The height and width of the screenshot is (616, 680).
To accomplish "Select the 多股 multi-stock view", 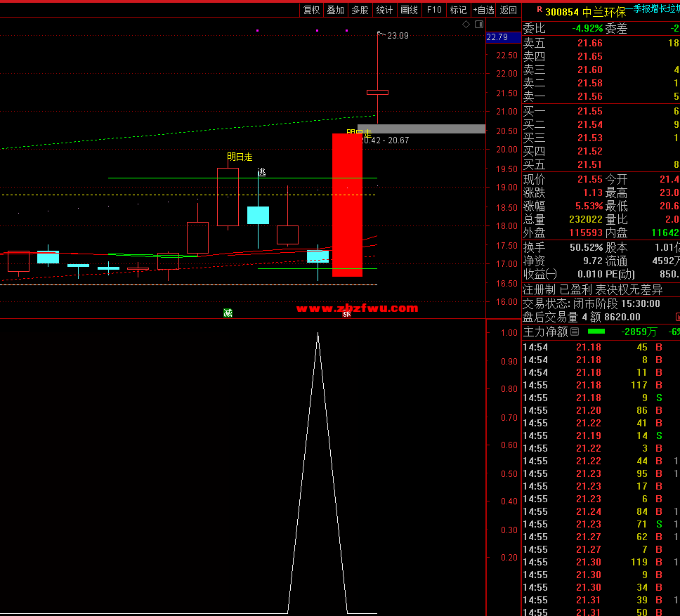I will (360, 10).
